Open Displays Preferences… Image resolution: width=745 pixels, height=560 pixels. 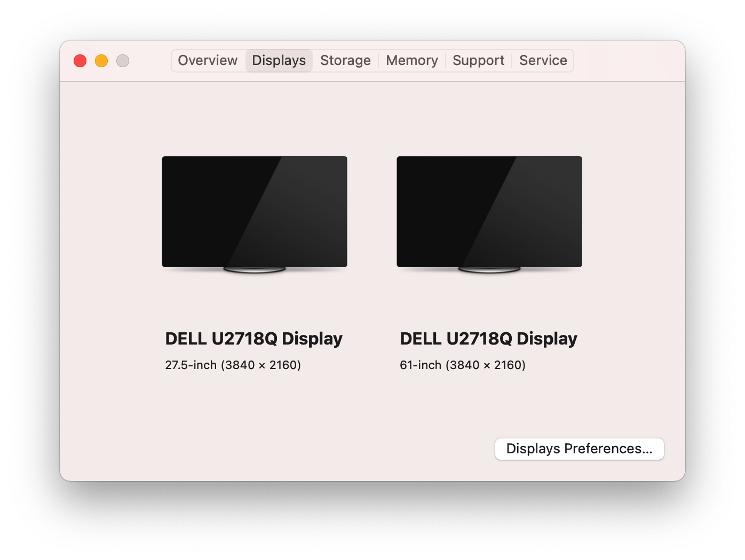pos(580,449)
